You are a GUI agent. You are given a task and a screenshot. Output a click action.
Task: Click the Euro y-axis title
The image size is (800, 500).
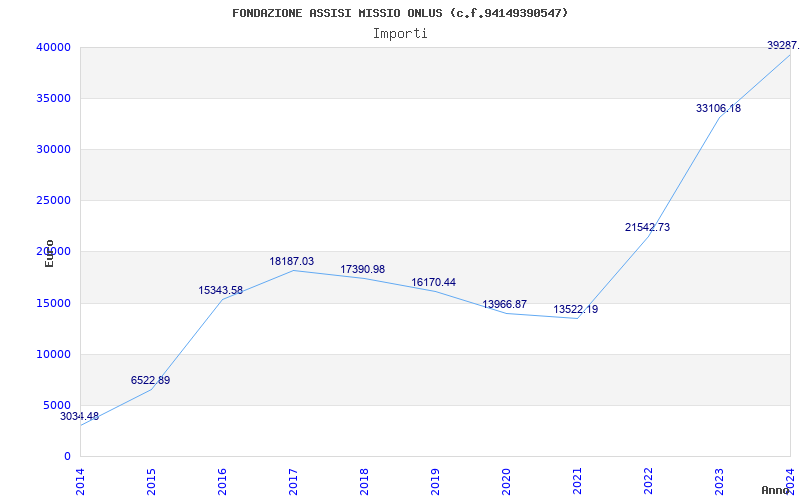pos(49,254)
